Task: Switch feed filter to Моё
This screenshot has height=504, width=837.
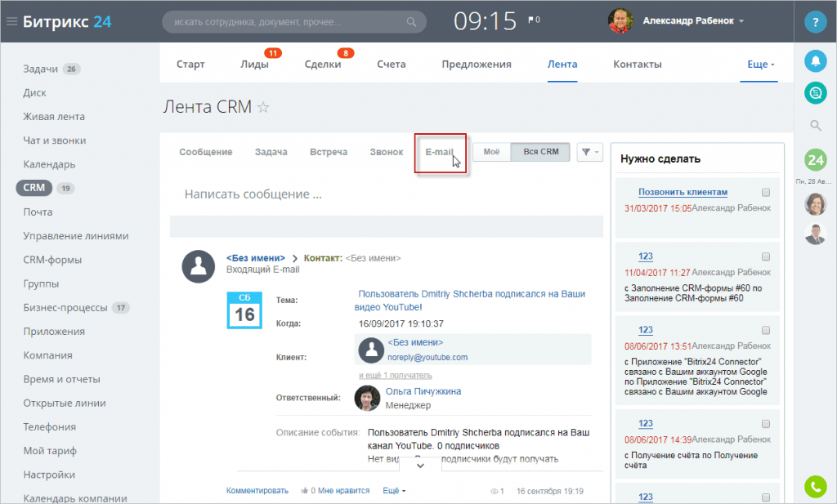Action: click(x=491, y=152)
